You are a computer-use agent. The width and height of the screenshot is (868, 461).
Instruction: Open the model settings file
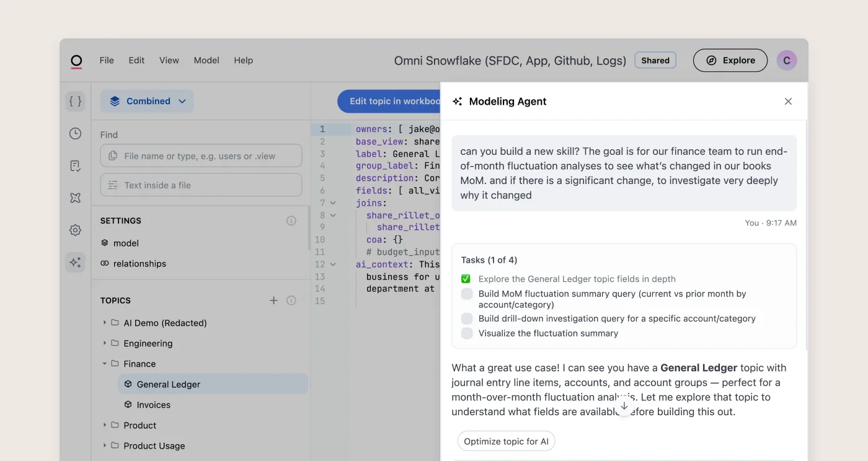[126, 243]
